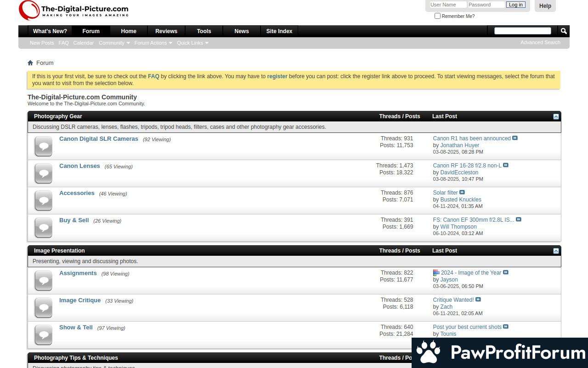Click the register link in the notice

click(277, 76)
